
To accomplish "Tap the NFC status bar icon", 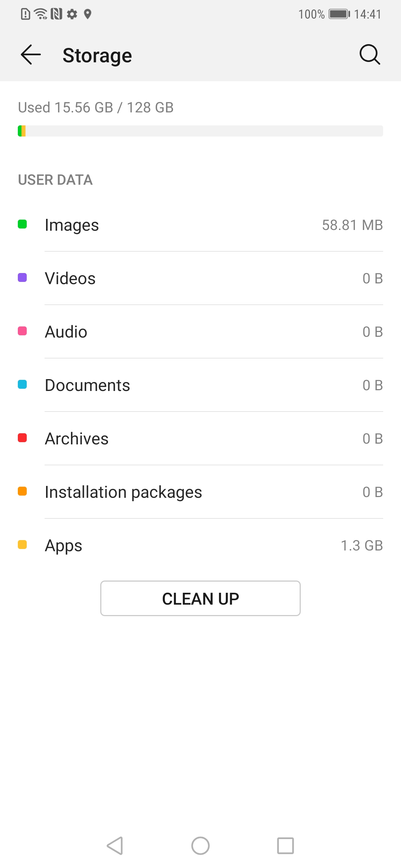I will [56, 14].
